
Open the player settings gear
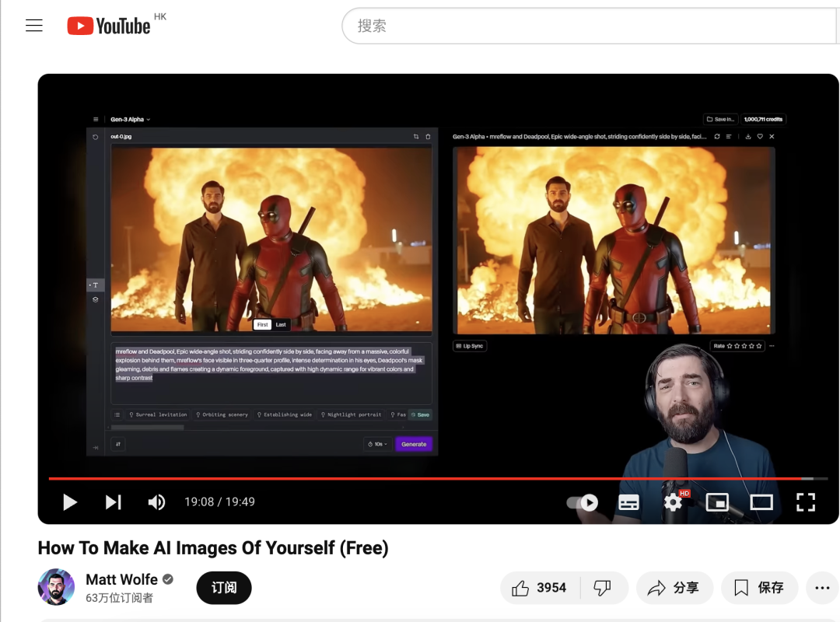pos(673,502)
